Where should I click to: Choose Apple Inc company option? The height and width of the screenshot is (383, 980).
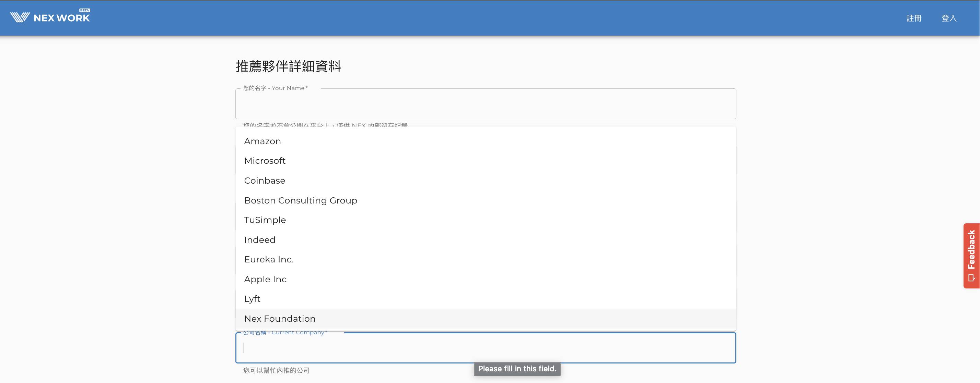(265, 279)
